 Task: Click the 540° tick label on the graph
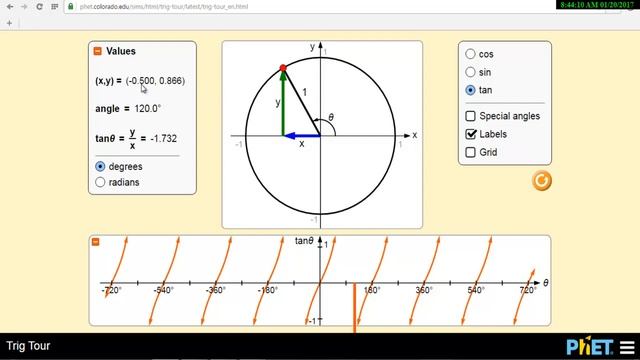[x=476, y=290]
